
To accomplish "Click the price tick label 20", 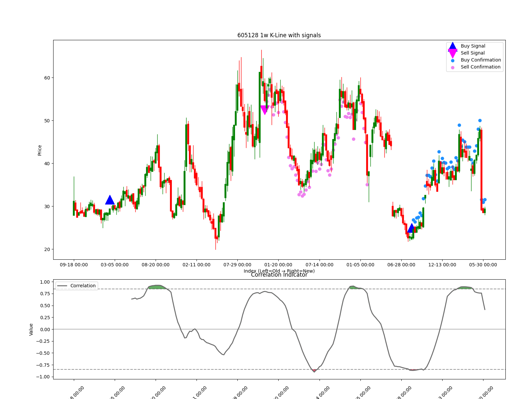I will (x=47, y=249).
